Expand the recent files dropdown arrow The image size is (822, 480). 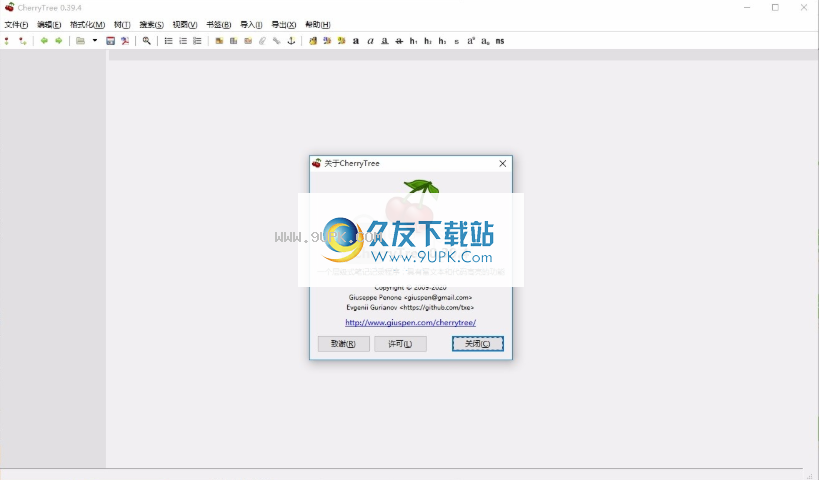(x=95, y=40)
